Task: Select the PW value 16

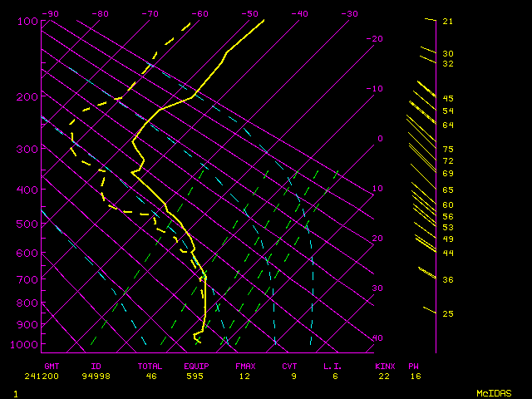Action: tap(414, 376)
